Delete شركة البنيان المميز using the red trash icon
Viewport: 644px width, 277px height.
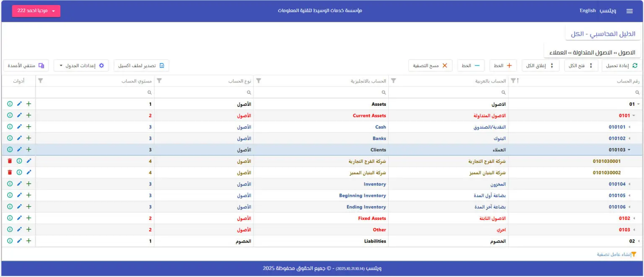[x=10, y=172]
